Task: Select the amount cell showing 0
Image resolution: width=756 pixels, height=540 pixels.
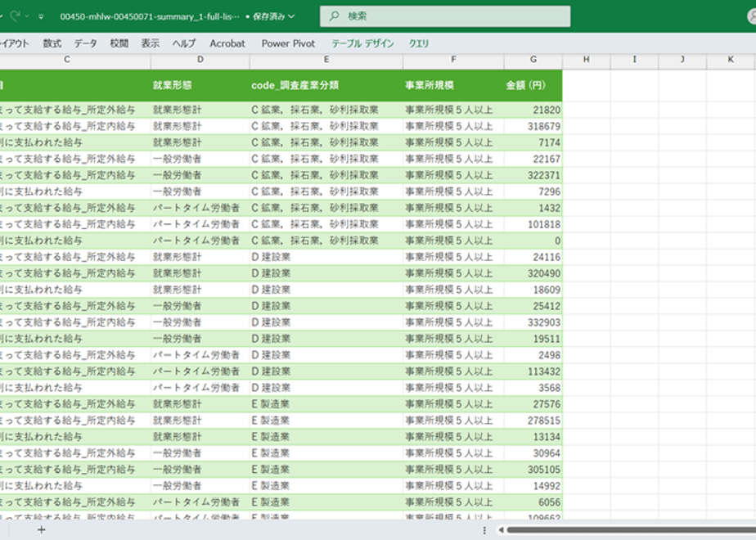Action: 533,241
